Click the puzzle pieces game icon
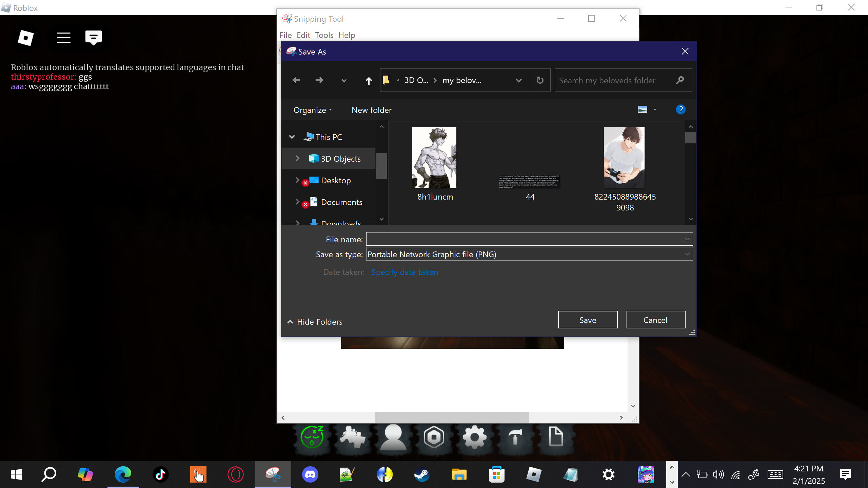The height and width of the screenshot is (488, 868). pos(353,437)
